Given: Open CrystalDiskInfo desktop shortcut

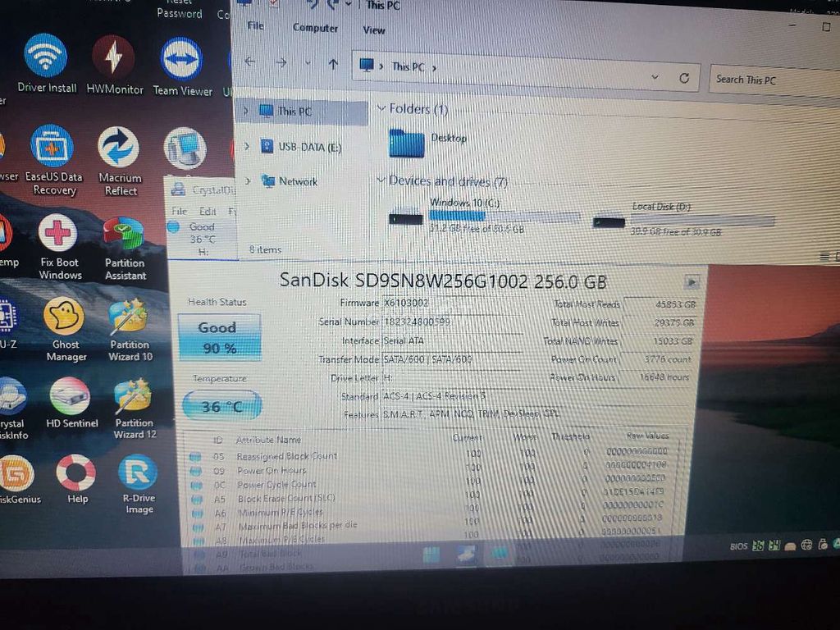Looking at the screenshot, I should 11,409.
